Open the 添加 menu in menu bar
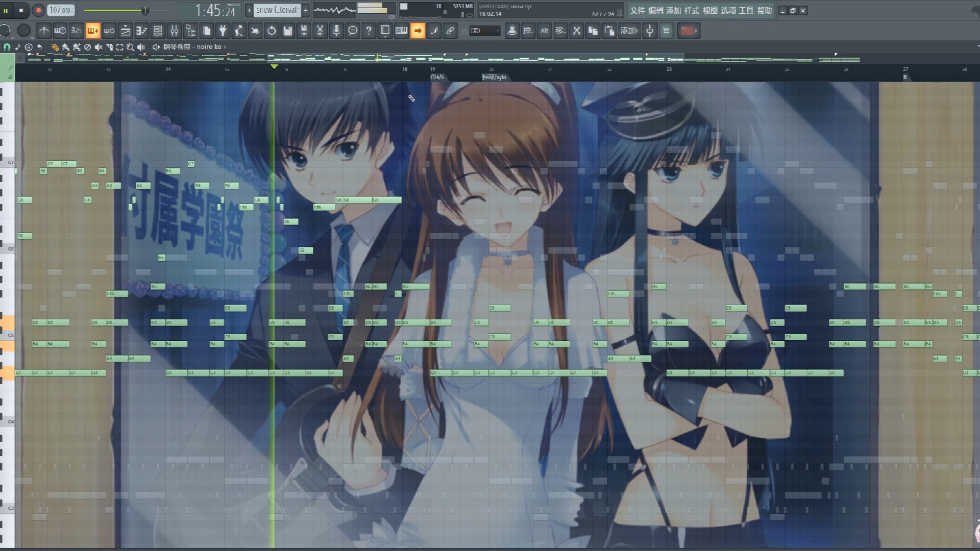This screenshot has width=980, height=551. coord(674,10)
